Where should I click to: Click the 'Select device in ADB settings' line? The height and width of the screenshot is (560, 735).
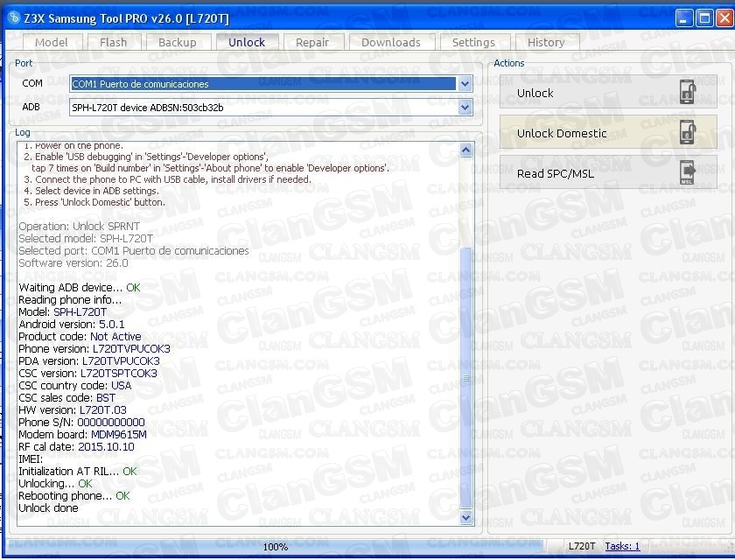click(91, 191)
